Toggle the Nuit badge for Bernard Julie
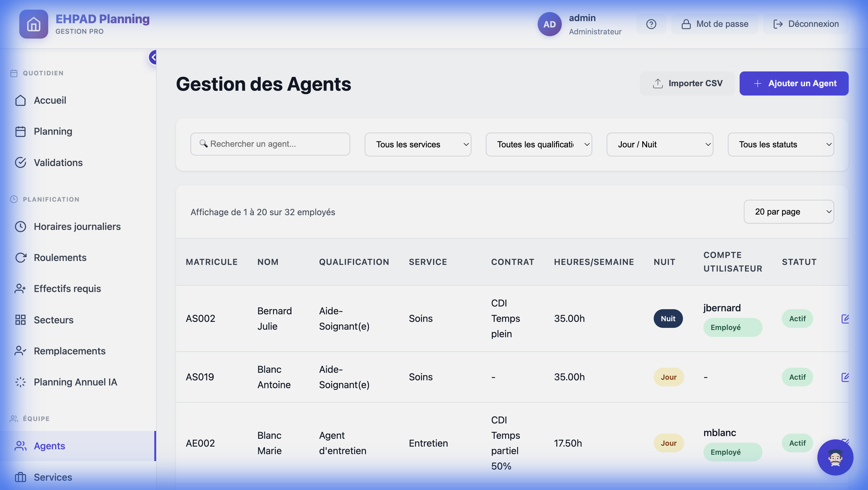 (668, 318)
